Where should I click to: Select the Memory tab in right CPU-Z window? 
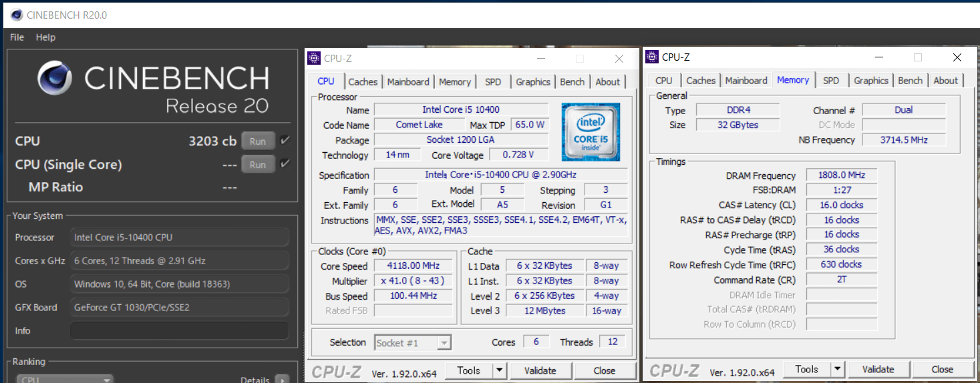click(793, 79)
